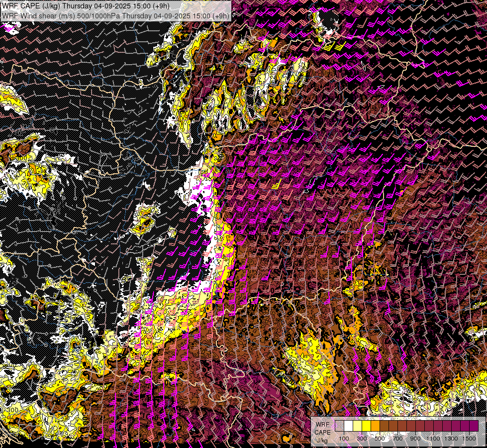Click the legend value '1300'
This screenshot has width=487, height=448.
click(451, 439)
